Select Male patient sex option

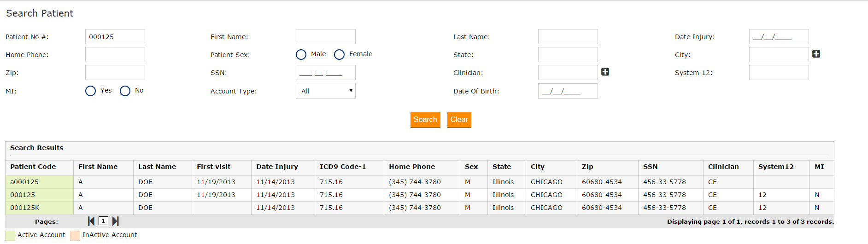(x=301, y=55)
